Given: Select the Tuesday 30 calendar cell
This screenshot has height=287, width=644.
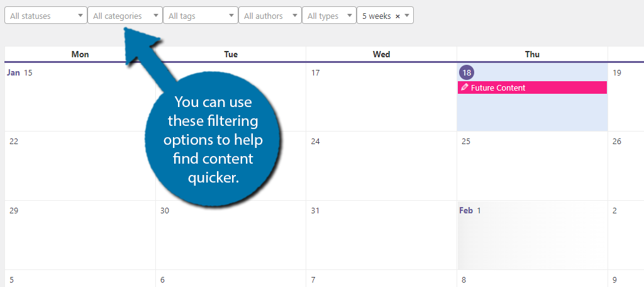Looking at the screenshot, I should [x=231, y=235].
